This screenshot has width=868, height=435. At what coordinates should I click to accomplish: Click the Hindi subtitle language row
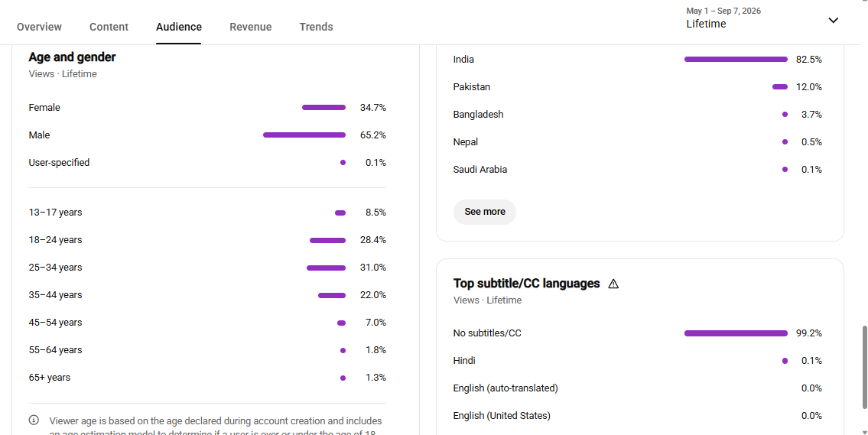click(x=638, y=361)
